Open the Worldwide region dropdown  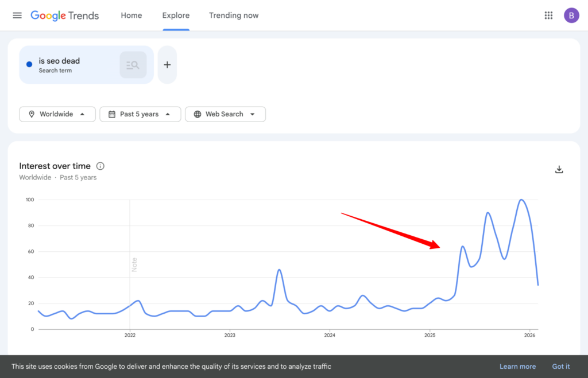(57, 114)
